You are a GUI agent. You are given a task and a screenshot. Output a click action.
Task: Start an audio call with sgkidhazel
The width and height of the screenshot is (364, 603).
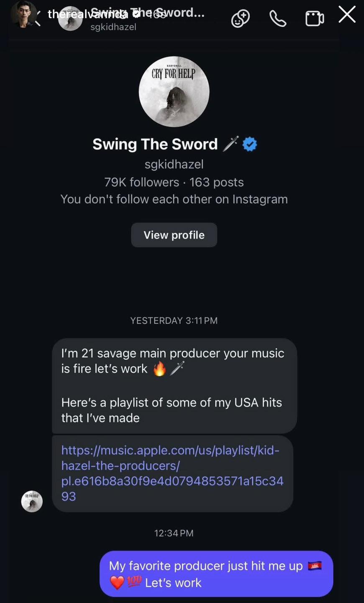[278, 18]
